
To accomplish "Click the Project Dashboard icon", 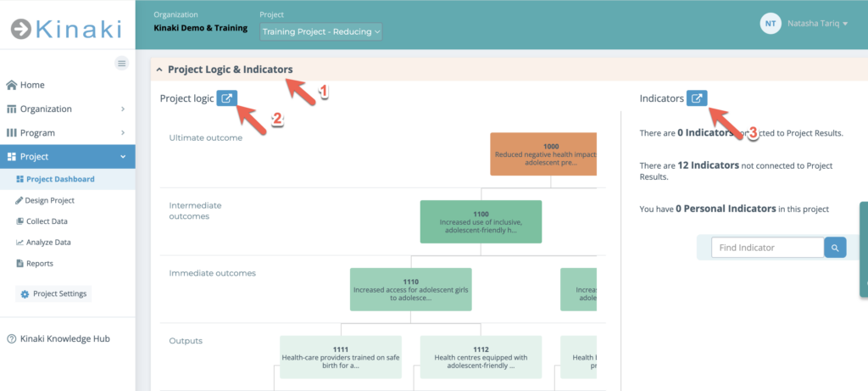I will coord(20,179).
